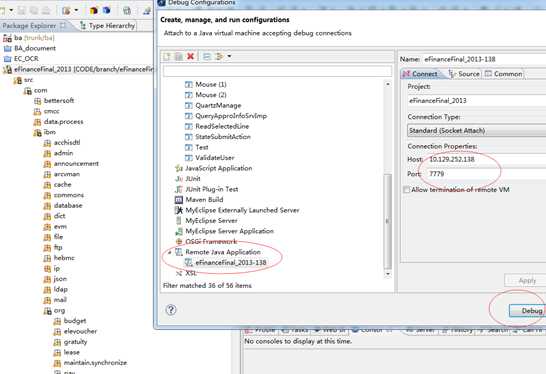
Task: Click the Port field 7779
Action: point(486,173)
